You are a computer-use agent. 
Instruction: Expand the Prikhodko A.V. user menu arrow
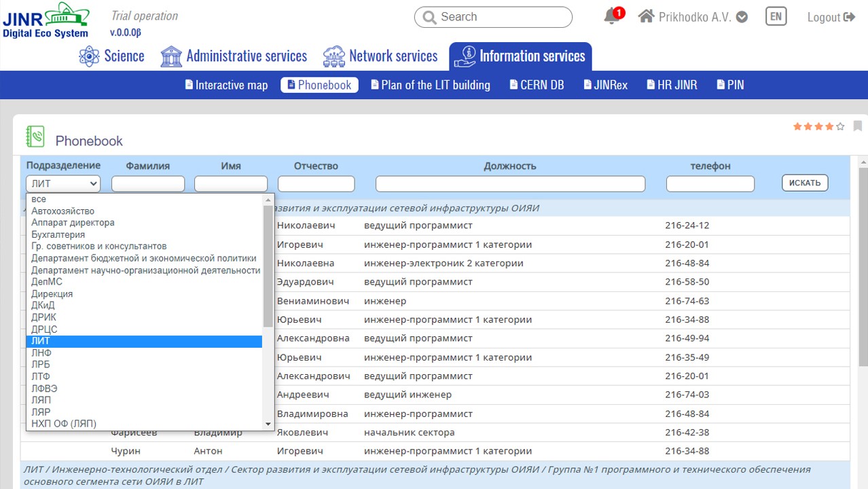[742, 17]
